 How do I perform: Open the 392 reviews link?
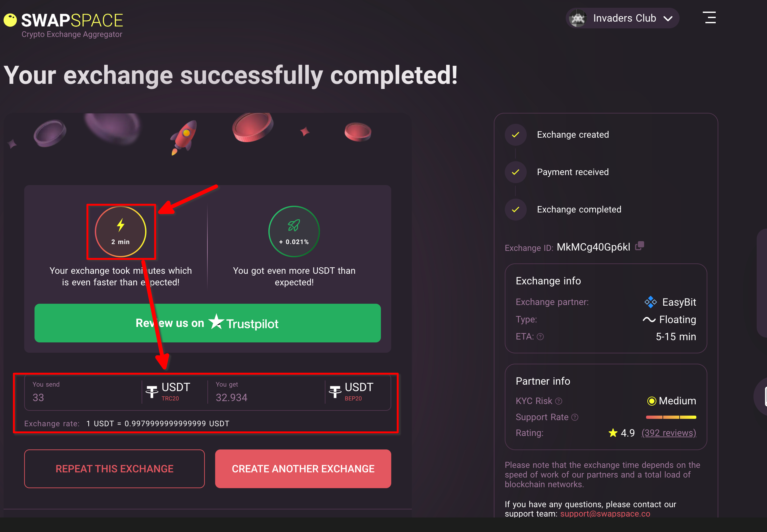coord(669,433)
